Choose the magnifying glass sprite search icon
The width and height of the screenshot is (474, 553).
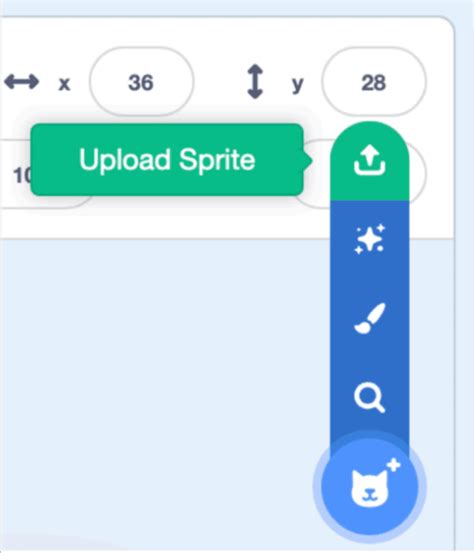click(370, 397)
